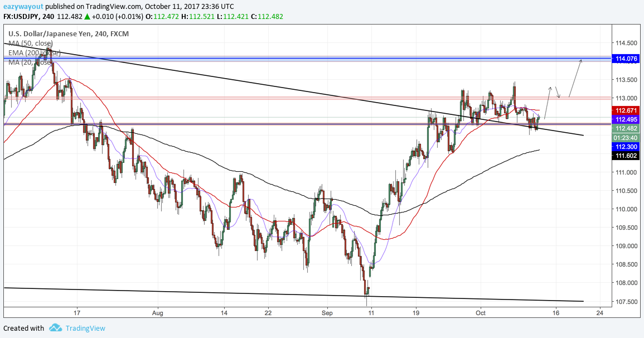Click the 24 date axis label

599,313
